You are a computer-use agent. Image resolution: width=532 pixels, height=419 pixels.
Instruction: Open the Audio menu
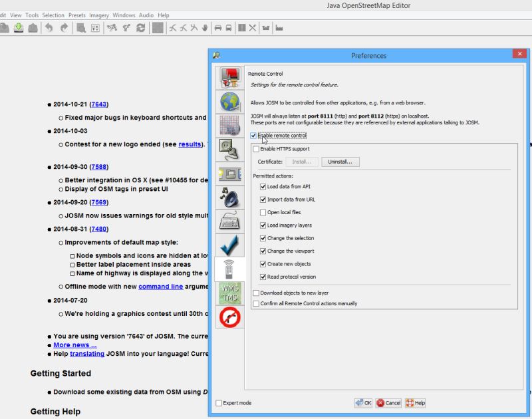coord(146,15)
